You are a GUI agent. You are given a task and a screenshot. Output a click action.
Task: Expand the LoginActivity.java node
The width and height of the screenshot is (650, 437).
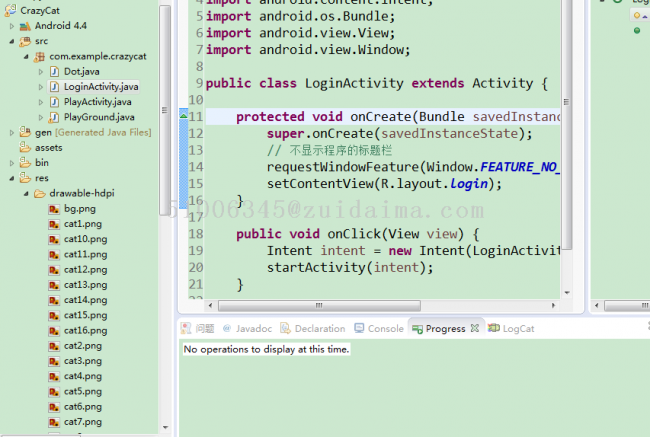coord(41,87)
